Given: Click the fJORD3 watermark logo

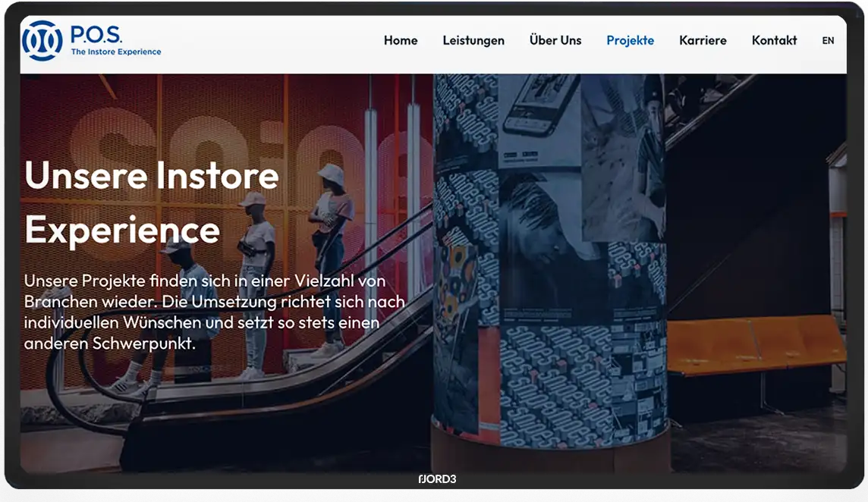Looking at the screenshot, I should coord(437,479).
